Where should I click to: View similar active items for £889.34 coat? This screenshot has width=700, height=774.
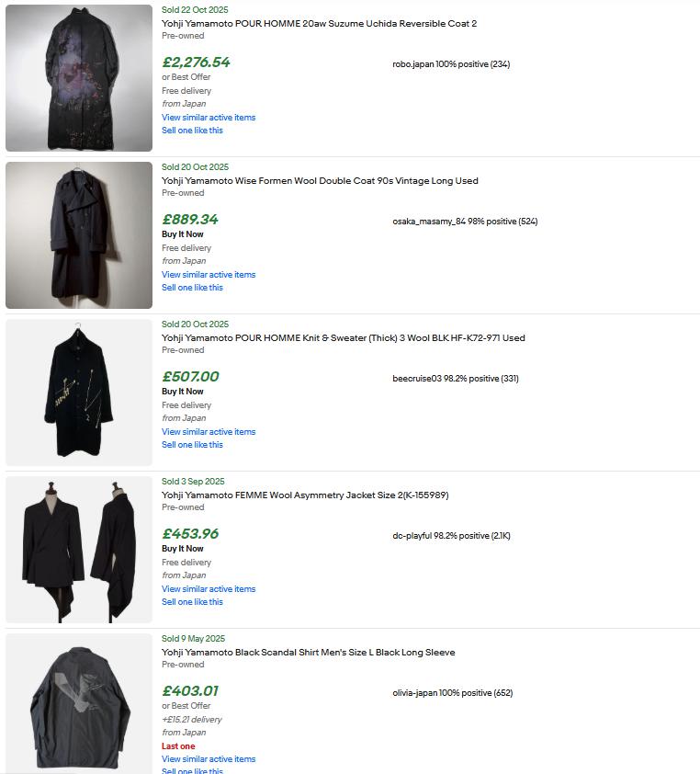pyautogui.click(x=209, y=275)
